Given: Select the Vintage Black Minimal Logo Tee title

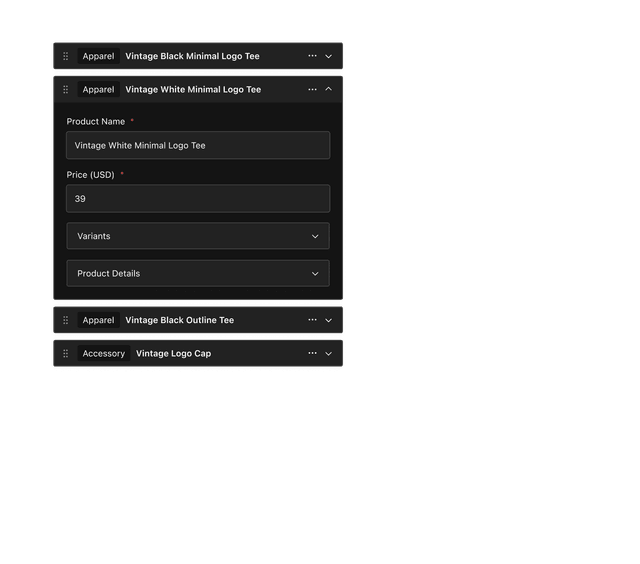Looking at the screenshot, I should [192, 57].
